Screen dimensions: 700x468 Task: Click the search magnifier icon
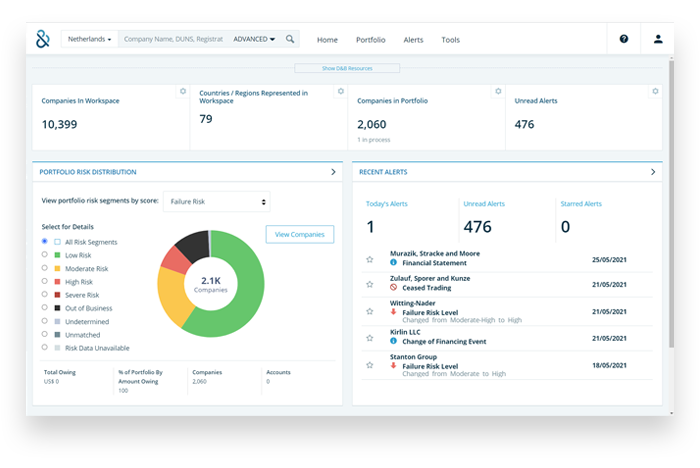click(x=290, y=39)
